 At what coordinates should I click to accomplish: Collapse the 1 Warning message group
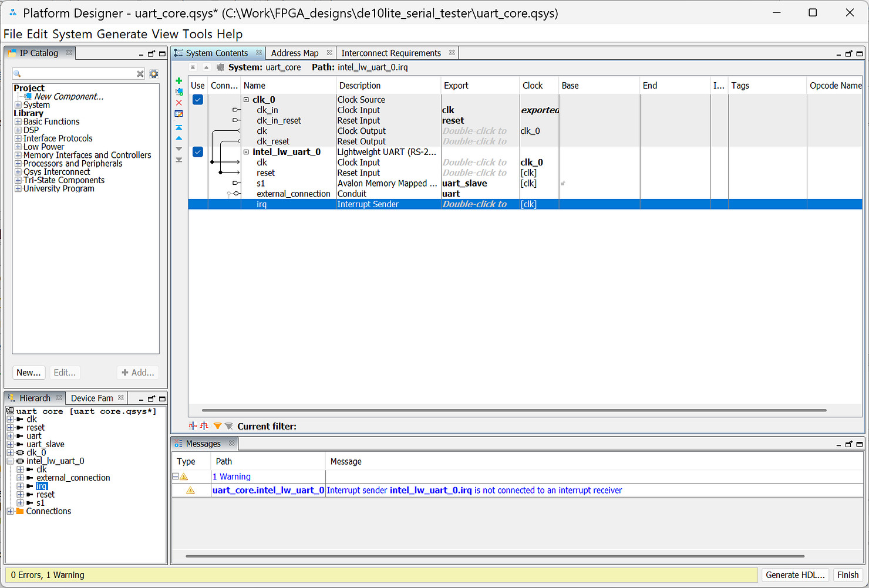(176, 477)
